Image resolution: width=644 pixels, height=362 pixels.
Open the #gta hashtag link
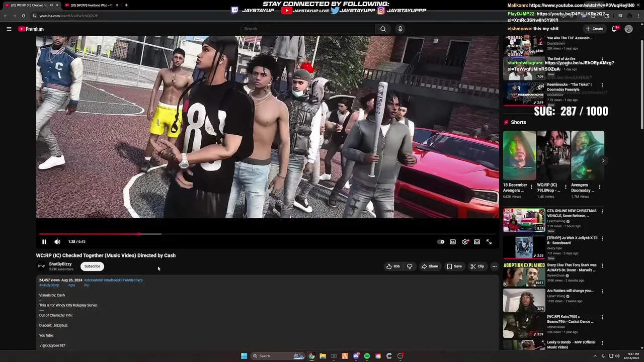[71, 285]
